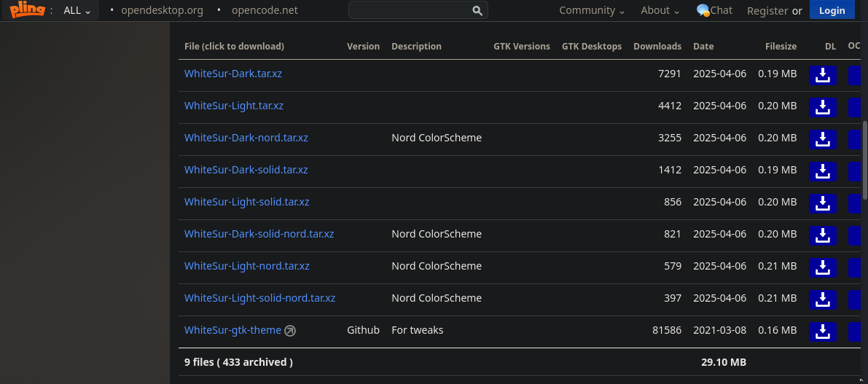Visit opencode.net link
868x384 pixels.
265,10
